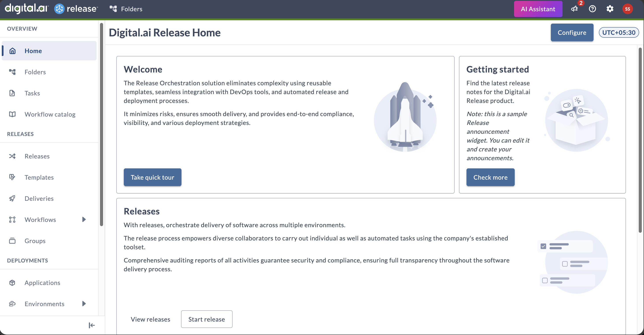Screen dimensions: 644x335
Task: Open Deliveries in the sidebar
Action: 49,198
